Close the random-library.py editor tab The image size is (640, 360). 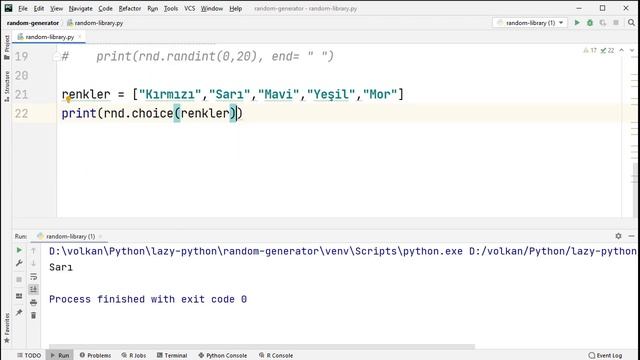(80, 37)
